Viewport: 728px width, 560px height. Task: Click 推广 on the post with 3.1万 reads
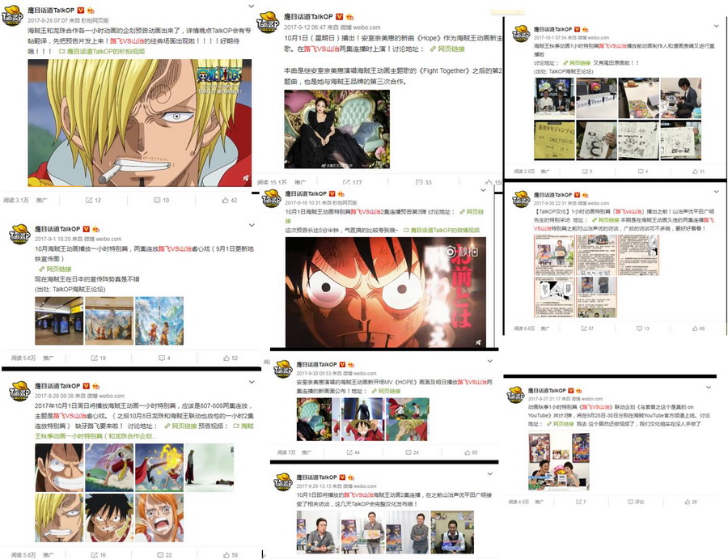[x=42, y=200]
